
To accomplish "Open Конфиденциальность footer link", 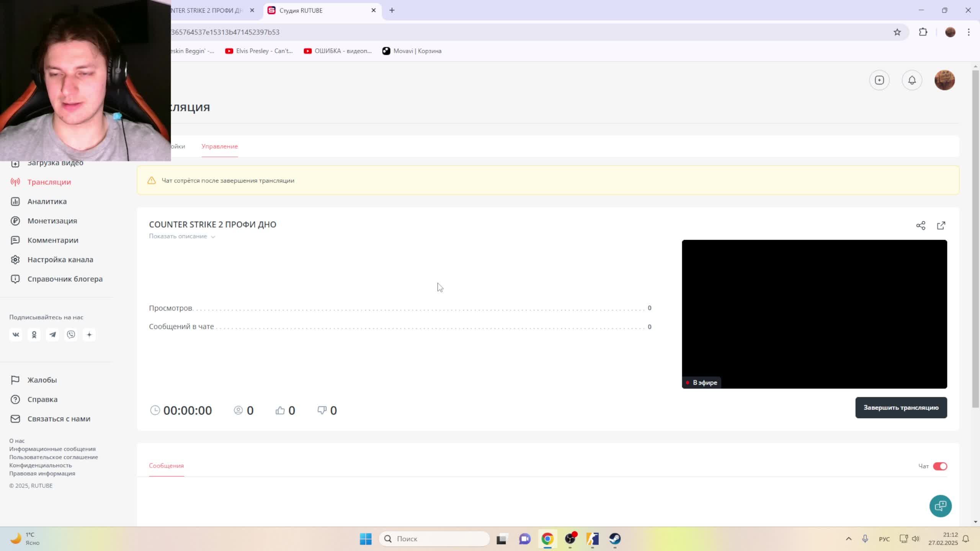I will [41, 465].
